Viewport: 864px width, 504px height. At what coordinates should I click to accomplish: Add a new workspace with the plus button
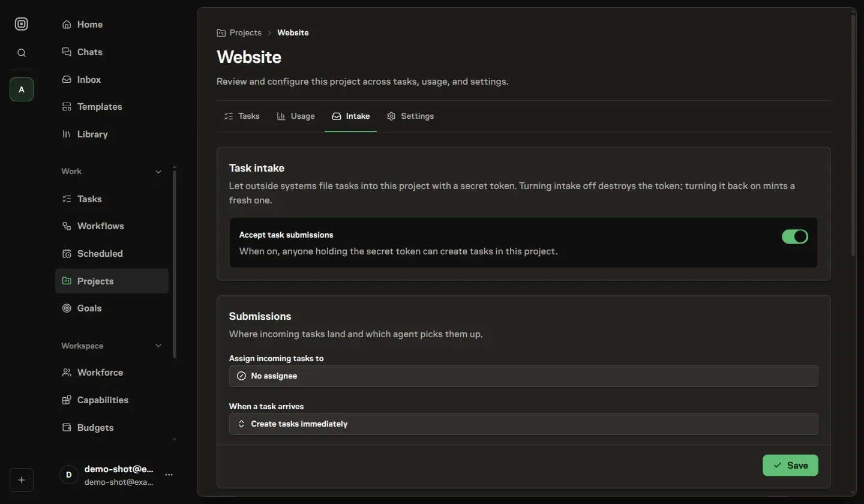click(22, 480)
